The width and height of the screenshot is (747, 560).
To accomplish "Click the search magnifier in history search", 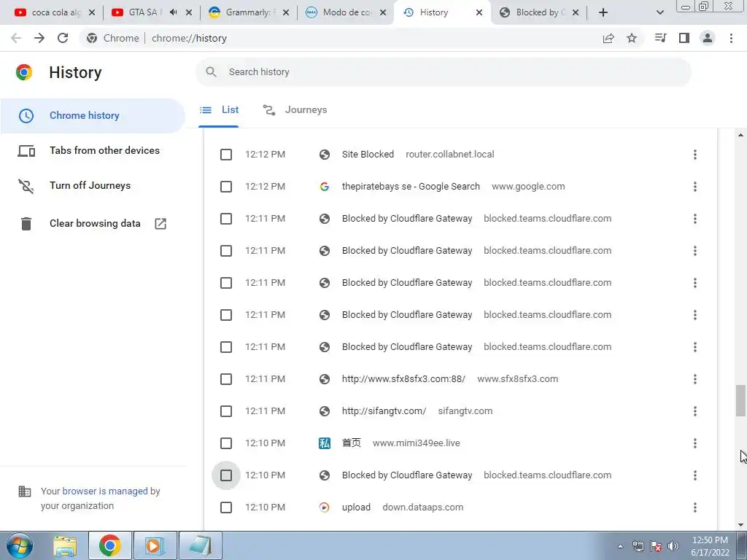I will [211, 72].
